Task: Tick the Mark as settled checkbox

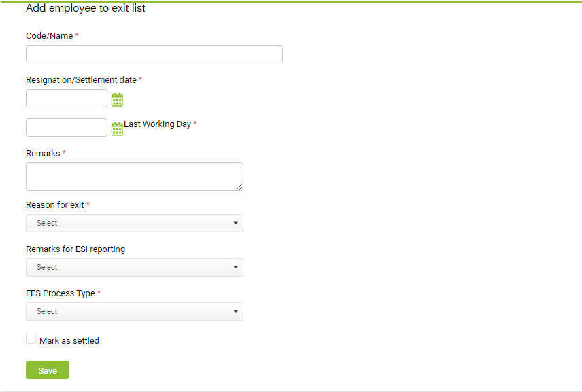Action: pos(31,339)
